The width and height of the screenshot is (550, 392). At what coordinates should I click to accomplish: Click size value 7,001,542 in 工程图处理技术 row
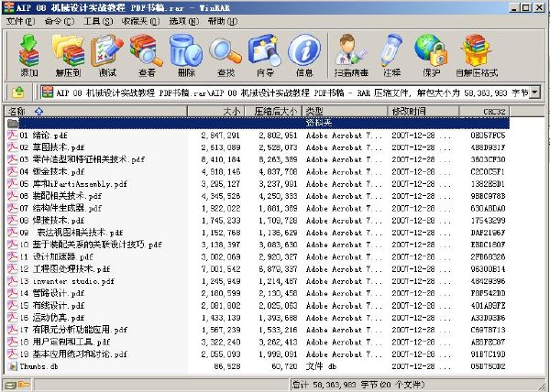[221, 269]
